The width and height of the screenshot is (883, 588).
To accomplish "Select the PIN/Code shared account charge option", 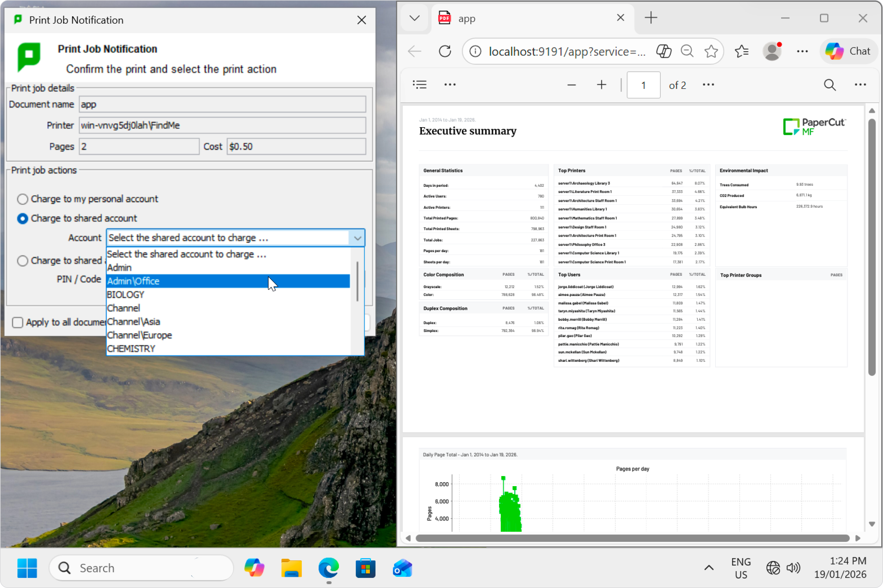I will tap(22, 261).
